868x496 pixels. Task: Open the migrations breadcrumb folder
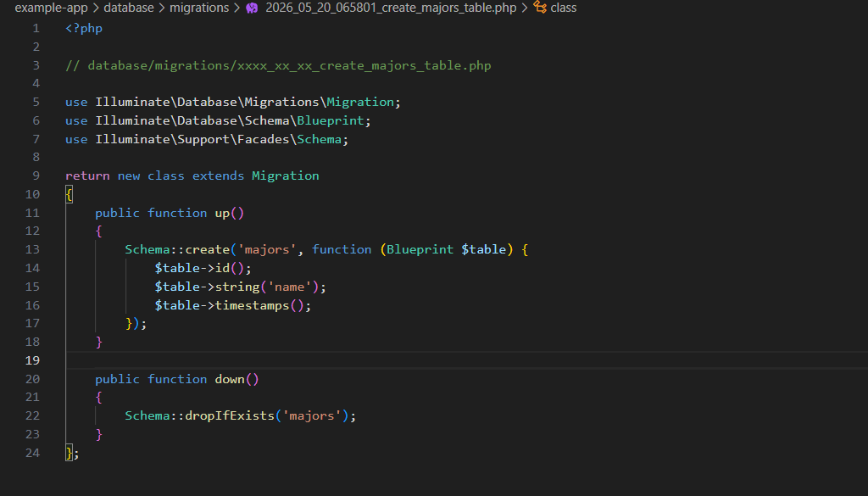(x=199, y=8)
